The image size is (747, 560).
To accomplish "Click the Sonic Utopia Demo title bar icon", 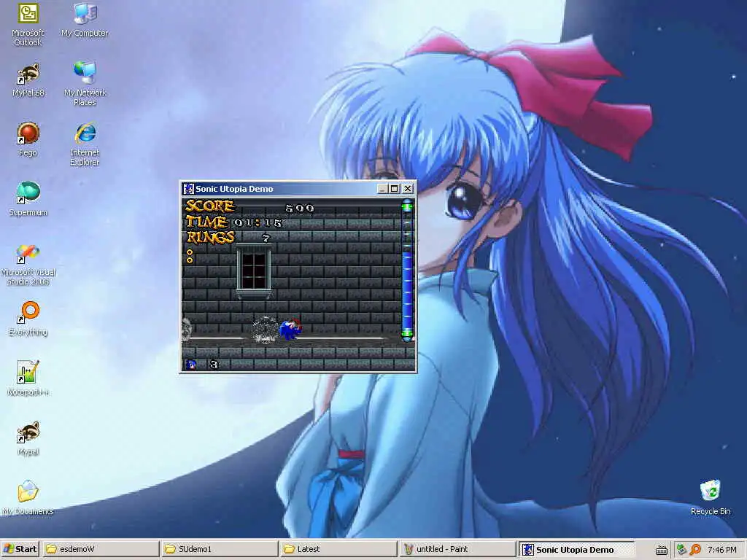I will pyautogui.click(x=189, y=189).
